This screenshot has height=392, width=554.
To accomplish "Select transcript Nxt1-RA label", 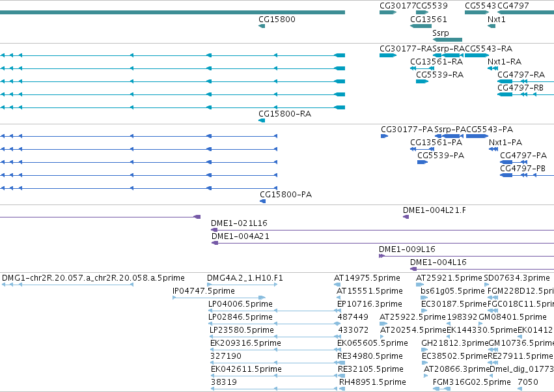I will click(504, 62).
